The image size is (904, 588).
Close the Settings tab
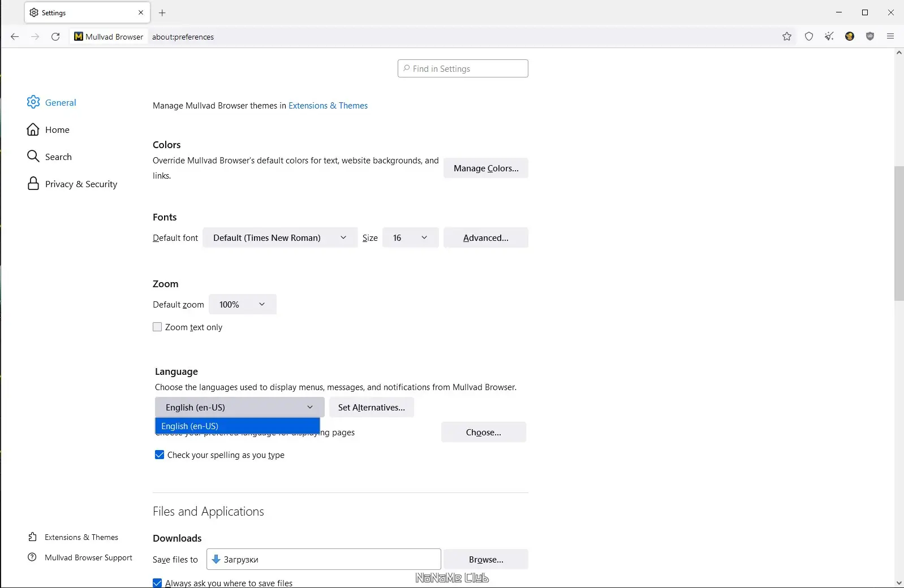(141, 12)
